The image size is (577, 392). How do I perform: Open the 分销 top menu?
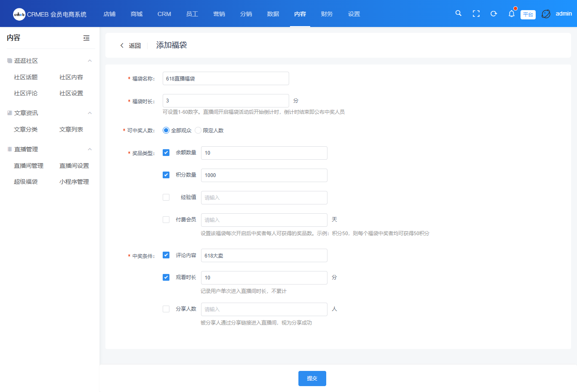[246, 14]
